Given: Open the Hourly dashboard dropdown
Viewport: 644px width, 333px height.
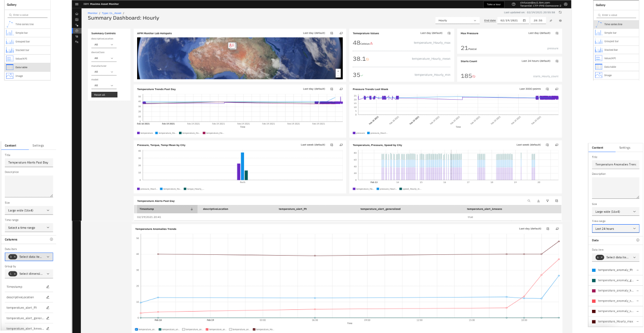Looking at the screenshot, I should (457, 20).
